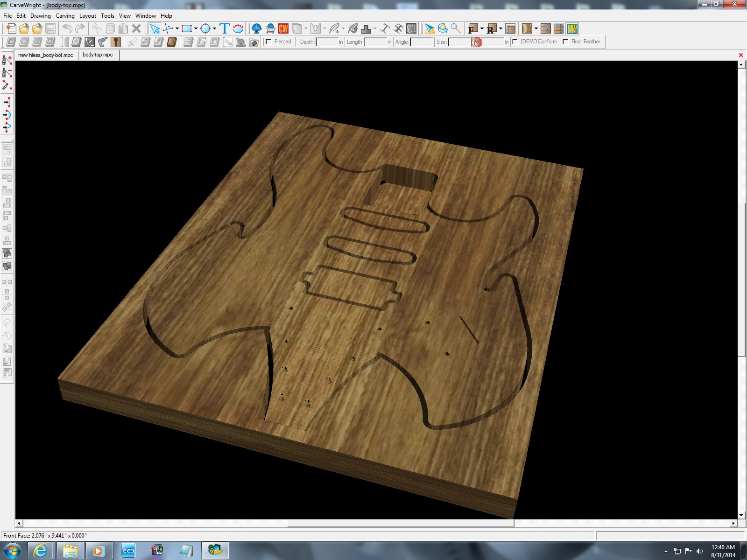Open the Front view (F) dropdown arrow
The image size is (747, 560).
(482, 28)
